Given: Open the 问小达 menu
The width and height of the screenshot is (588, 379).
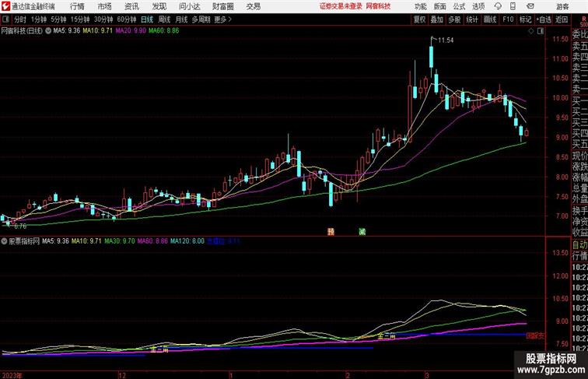Looking at the screenshot, I should coord(190,6).
